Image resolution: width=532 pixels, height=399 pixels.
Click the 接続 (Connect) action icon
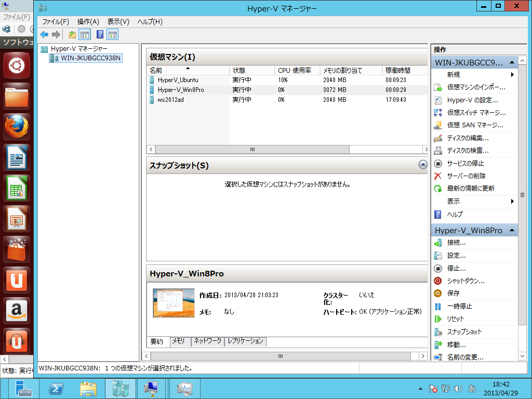click(438, 243)
